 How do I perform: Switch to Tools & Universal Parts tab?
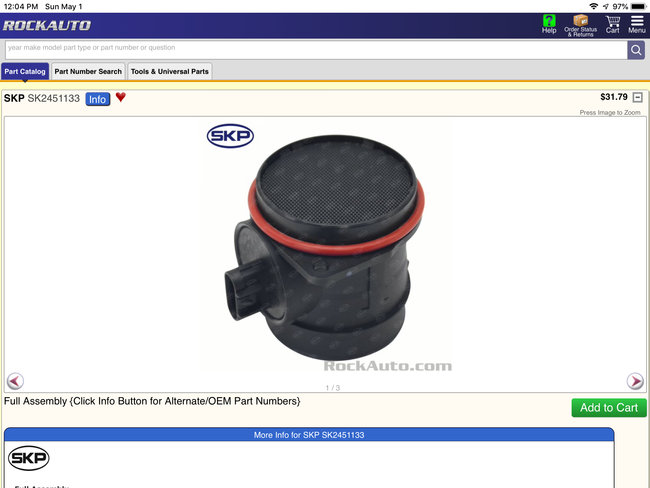(170, 71)
